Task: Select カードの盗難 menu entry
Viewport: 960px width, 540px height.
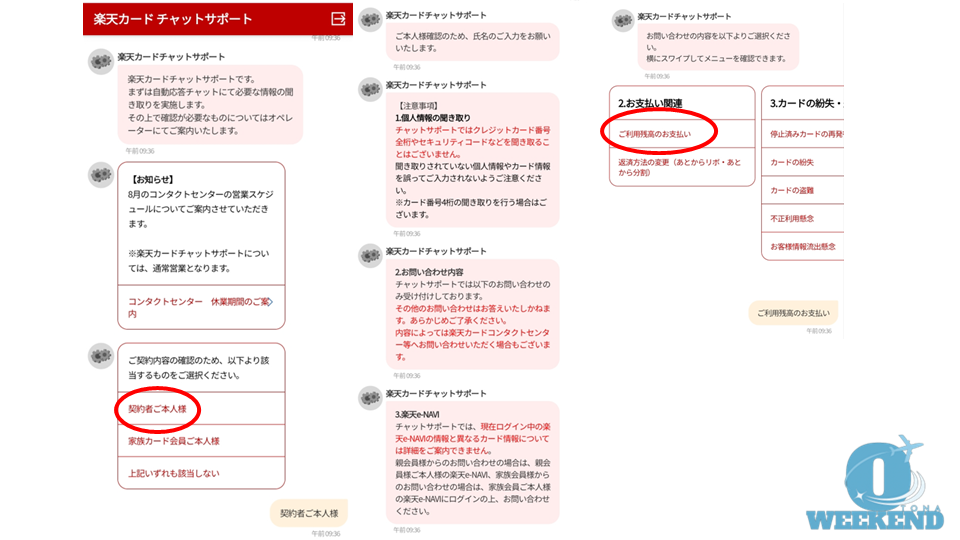Action: [x=803, y=190]
